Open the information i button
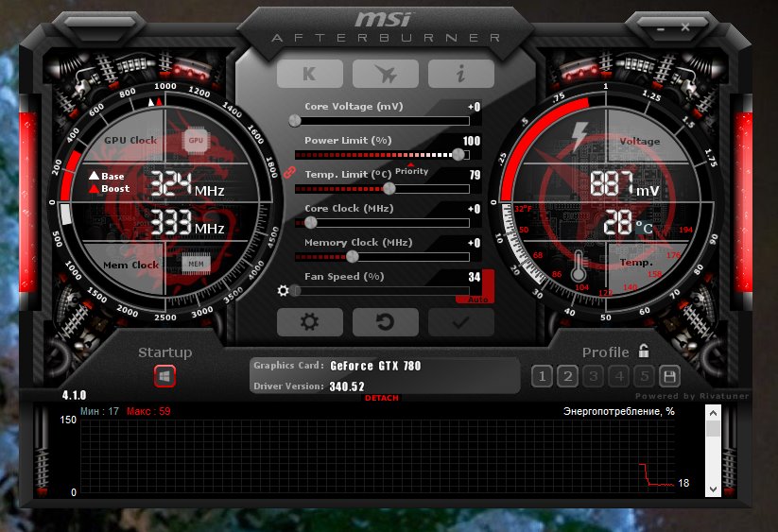This screenshot has height=532, width=778. (x=461, y=74)
